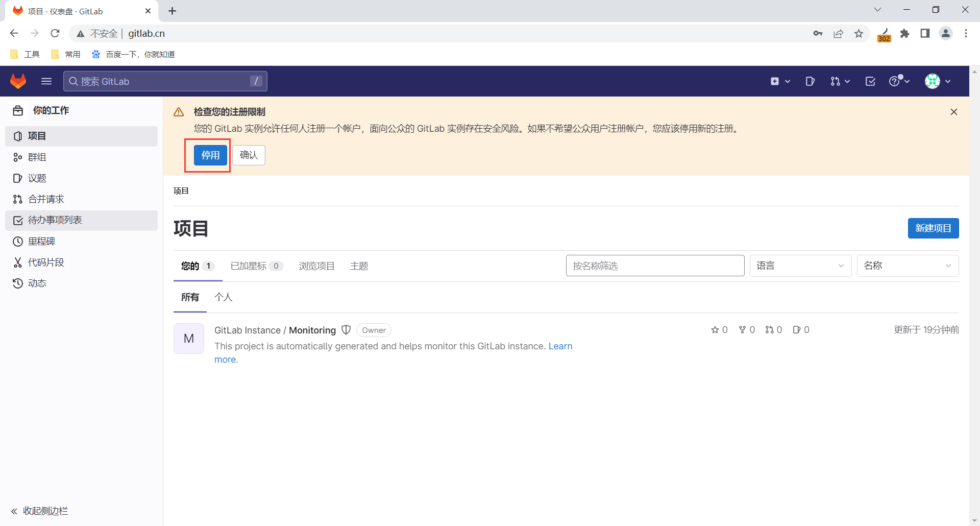Open the user avatar menu
Image resolution: width=980 pixels, height=526 pixels.
click(938, 81)
